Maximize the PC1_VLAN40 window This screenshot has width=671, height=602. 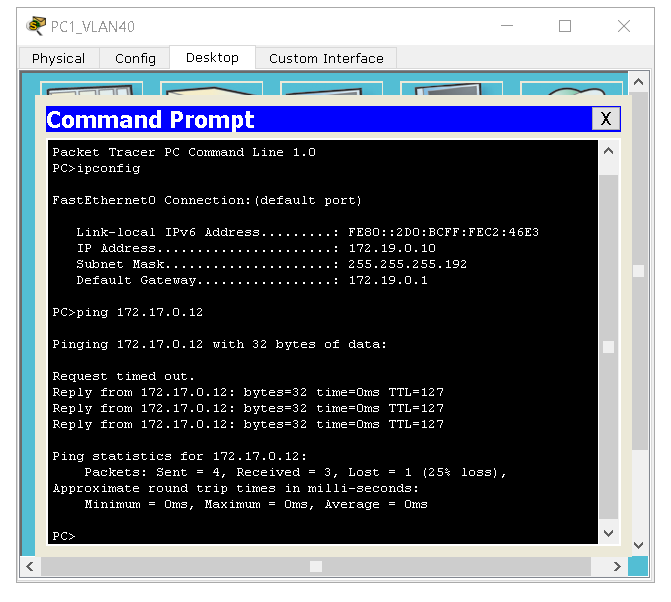tap(565, 26)
